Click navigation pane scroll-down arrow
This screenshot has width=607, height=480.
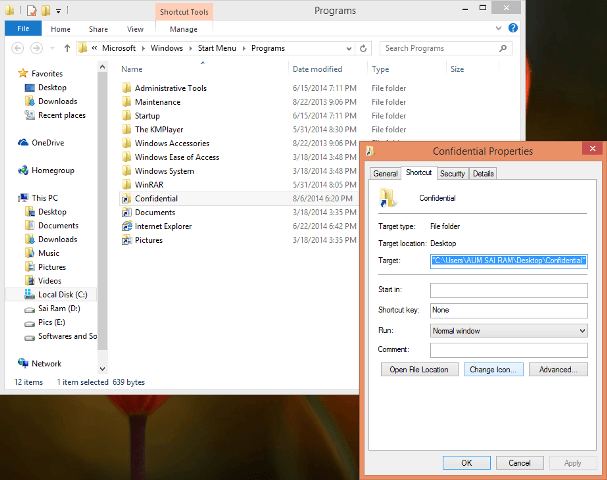pyautogui.click(x=102, y=369)
